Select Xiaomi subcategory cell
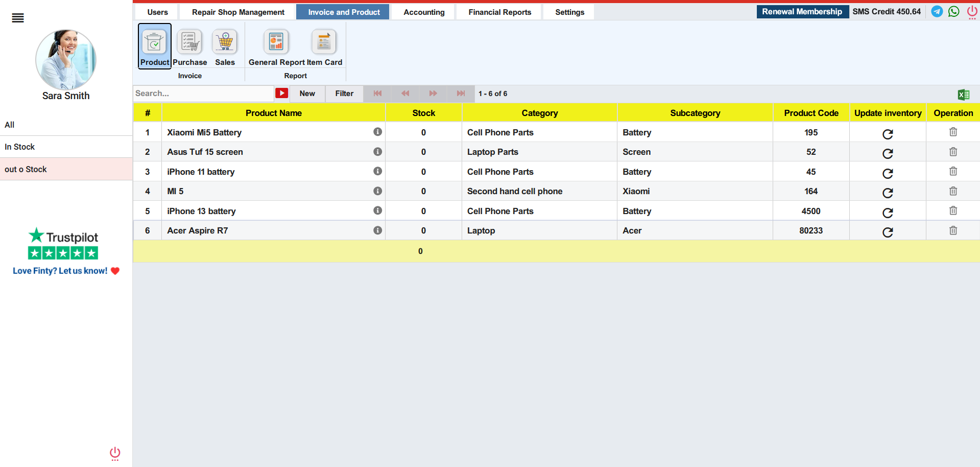Viewport: 980px width, 467px height. tap(695, 191)
